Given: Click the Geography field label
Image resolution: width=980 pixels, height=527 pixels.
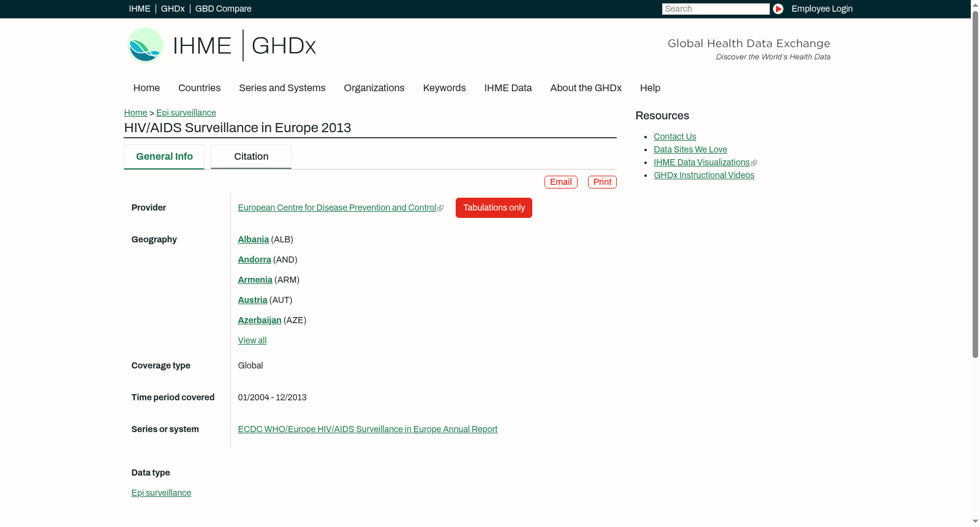Looking at the screenshot, I should point(154,239).
